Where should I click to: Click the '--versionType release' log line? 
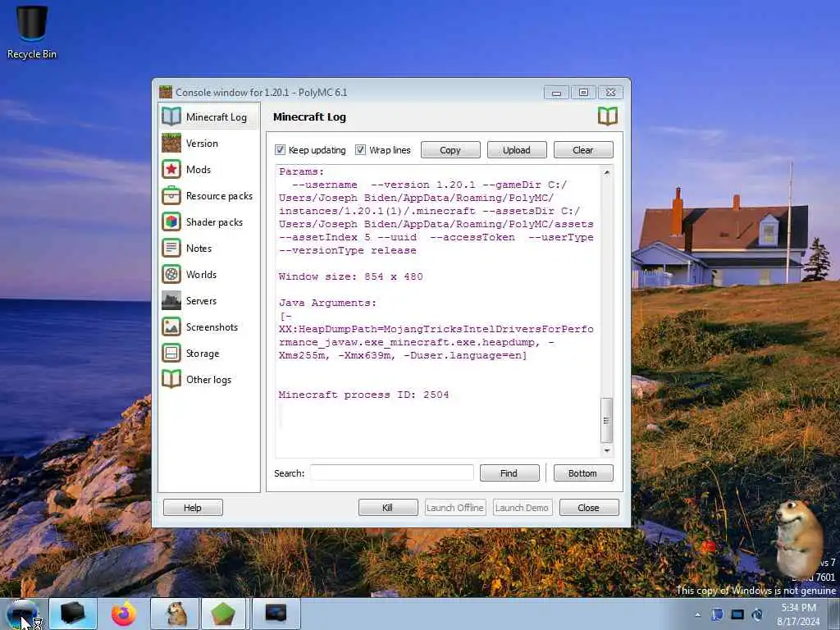tap(347, 250)
